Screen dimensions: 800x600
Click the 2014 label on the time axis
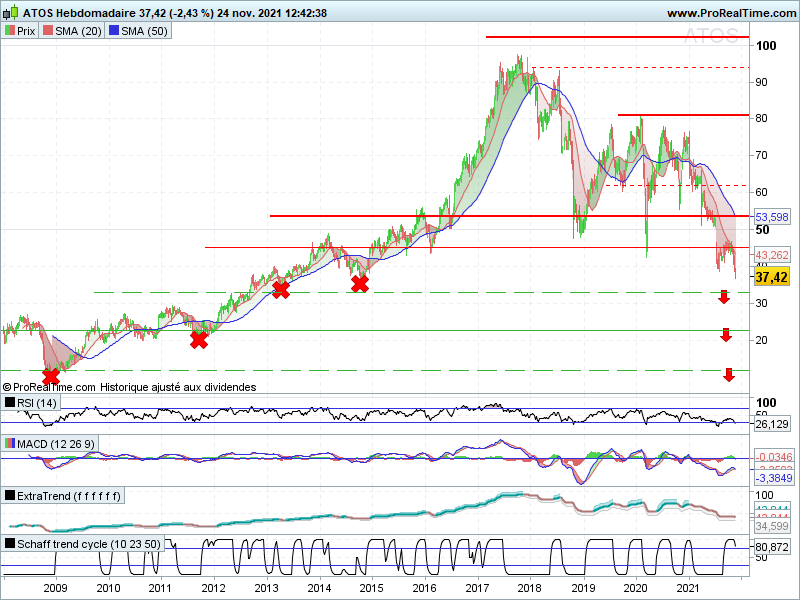coord(319,588)
